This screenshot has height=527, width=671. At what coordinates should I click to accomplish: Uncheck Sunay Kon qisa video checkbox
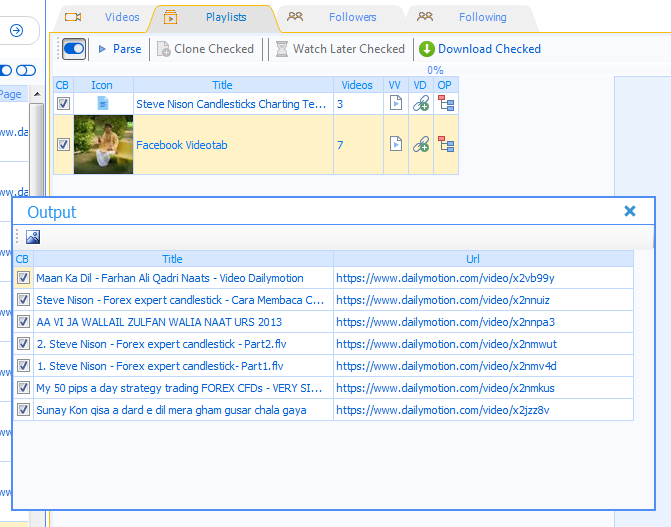pos(23,410)
